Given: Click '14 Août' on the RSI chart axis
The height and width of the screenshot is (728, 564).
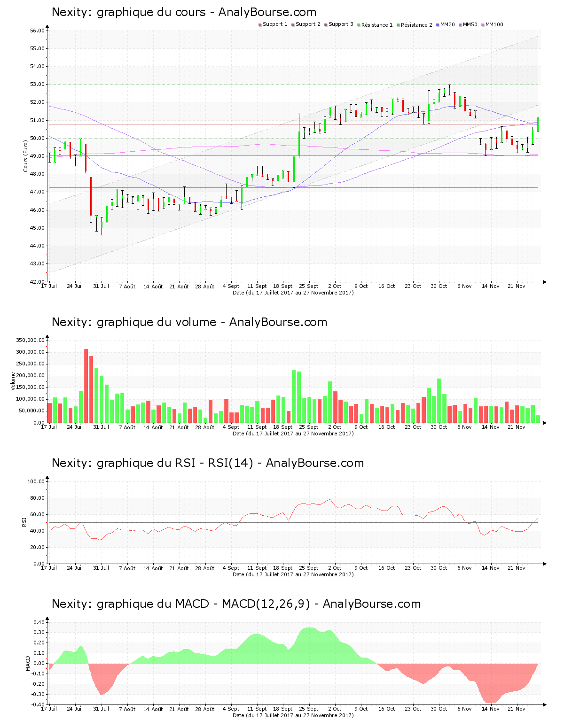Looking at the screenshot, I should pyautogui.click(x=153, y=568).
